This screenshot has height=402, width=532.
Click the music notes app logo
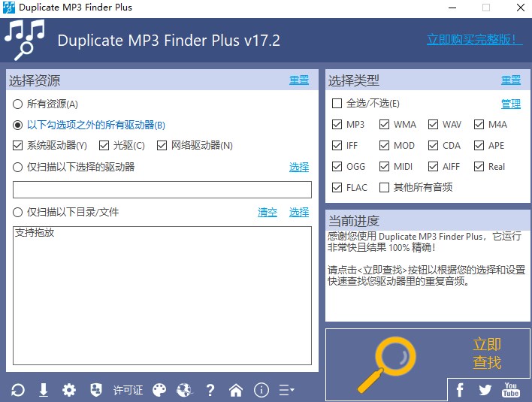pos(25,40)
